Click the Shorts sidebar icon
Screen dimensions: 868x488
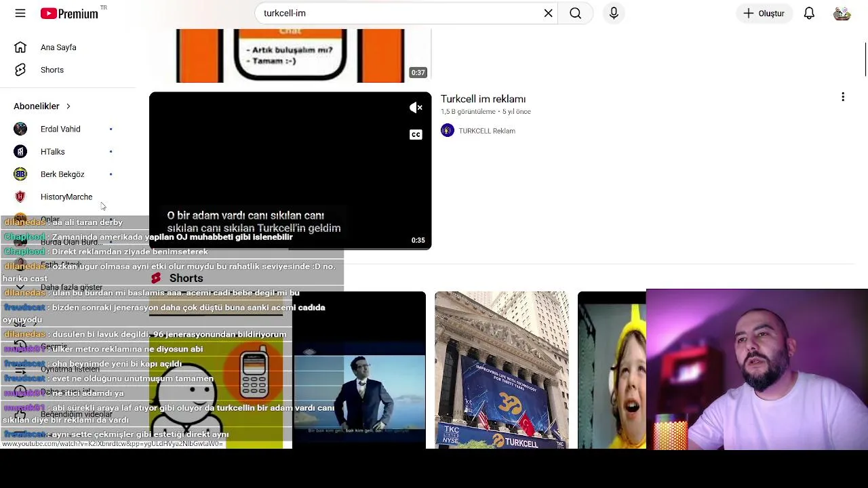click(x=20, y=70)
